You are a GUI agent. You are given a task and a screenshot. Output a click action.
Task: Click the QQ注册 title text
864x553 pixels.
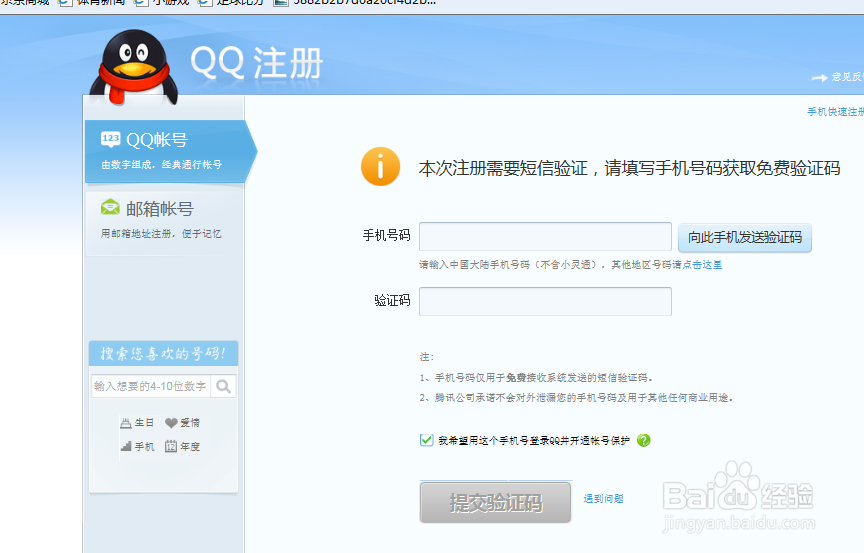click(257, 63)
